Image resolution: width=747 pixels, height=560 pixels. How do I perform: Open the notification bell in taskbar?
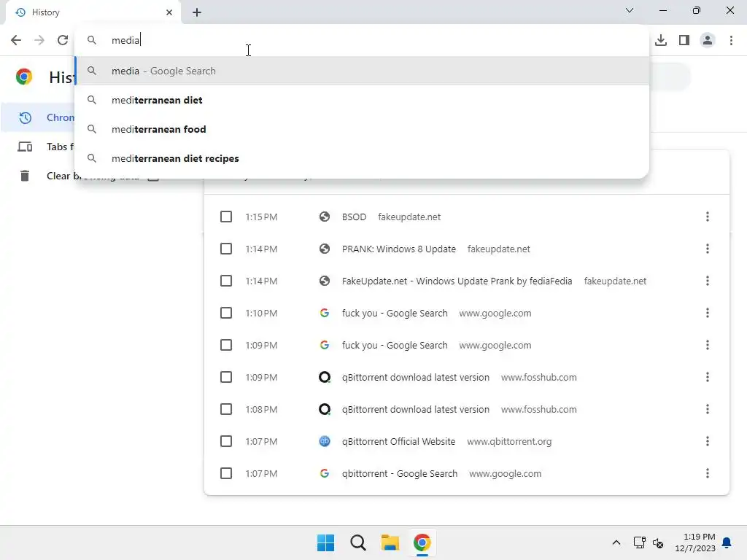point(727,542)
